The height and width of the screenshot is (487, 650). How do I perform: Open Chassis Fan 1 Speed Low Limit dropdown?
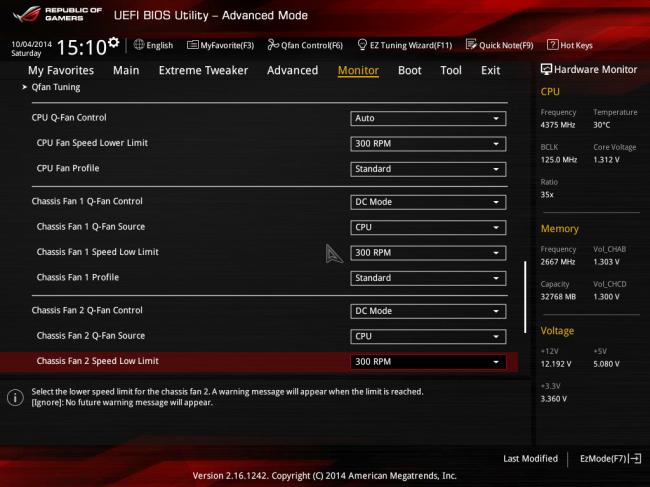(x=428, y=253)
